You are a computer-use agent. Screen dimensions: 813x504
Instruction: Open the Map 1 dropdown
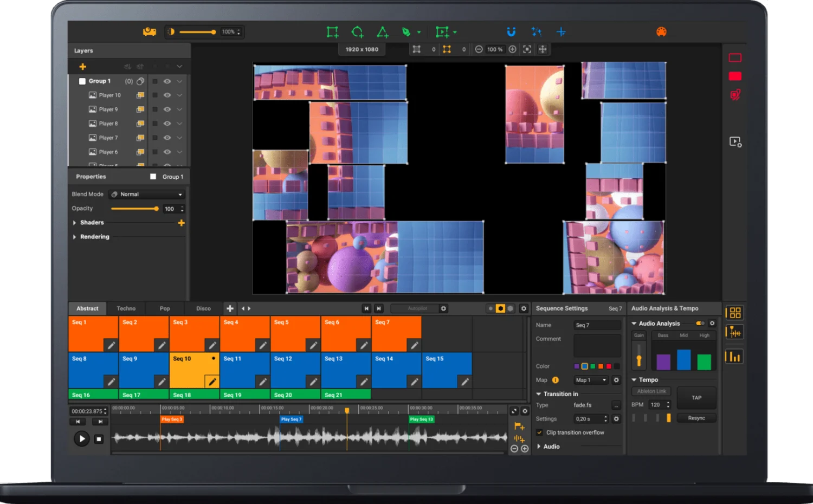click(590, 380)
